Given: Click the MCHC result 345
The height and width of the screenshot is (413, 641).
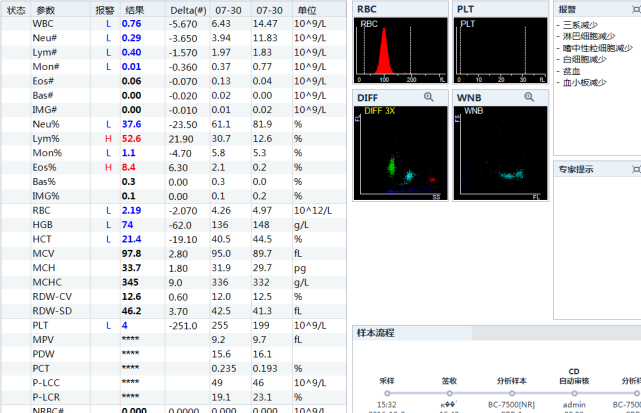Looking at the screenshot, I should (130, 282).
